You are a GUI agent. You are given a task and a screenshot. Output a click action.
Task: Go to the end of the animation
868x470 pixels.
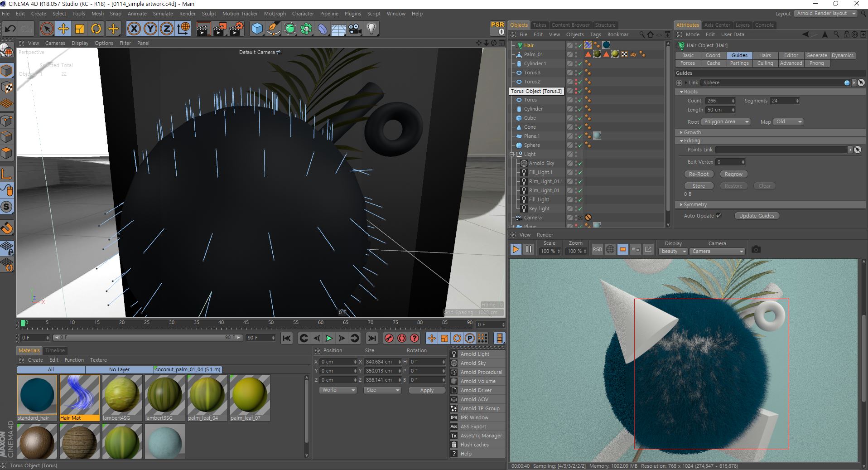(371, 338)
